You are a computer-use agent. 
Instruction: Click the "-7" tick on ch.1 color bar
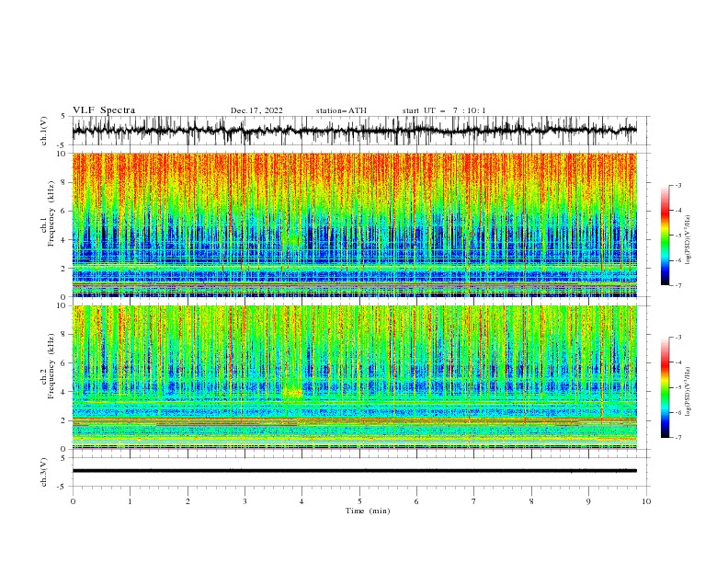click(x=677, y=285)
